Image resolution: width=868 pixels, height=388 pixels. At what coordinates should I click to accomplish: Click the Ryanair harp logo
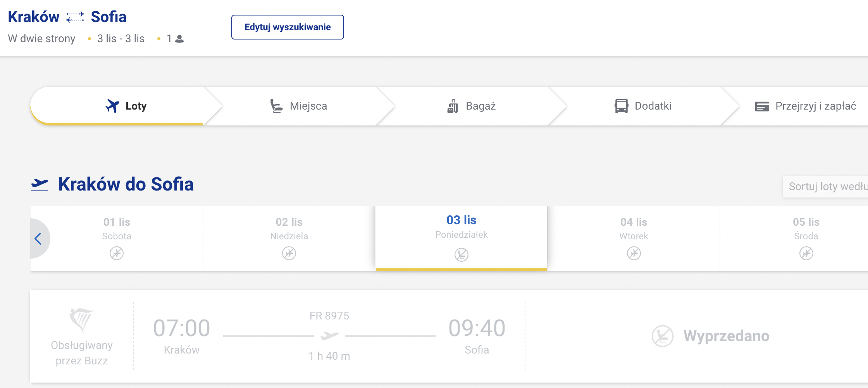pyautogui.click(x=81, y=320)
